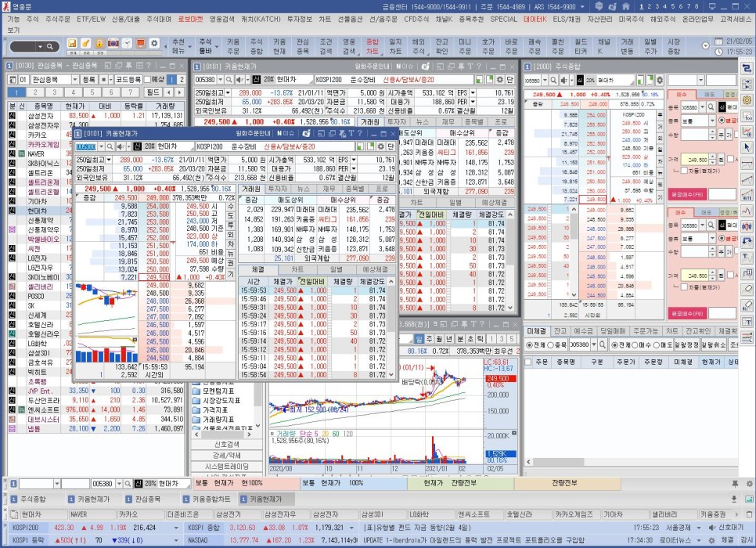
Task: Click the magnifier in 미체결 order panel
Action: point(602,344)
